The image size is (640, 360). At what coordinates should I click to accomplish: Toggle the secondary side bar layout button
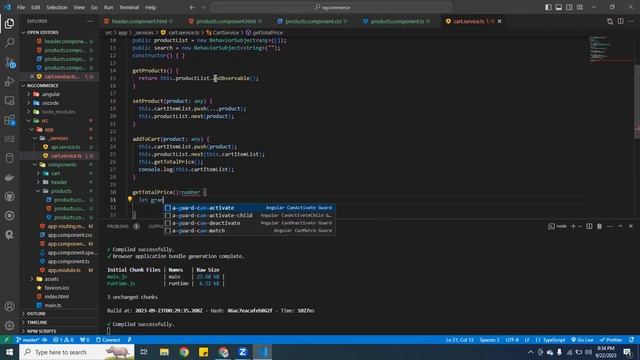pos(569,7)
